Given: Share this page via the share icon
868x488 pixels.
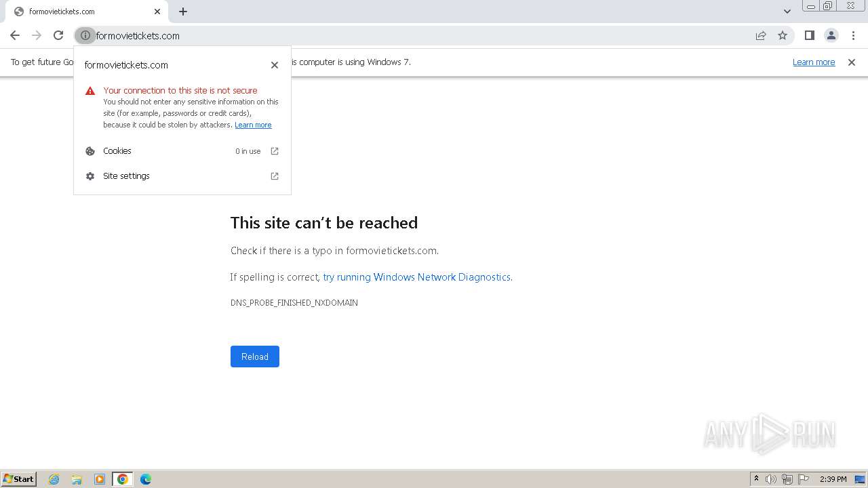Looking at the screenshot, I should [761, 35].
